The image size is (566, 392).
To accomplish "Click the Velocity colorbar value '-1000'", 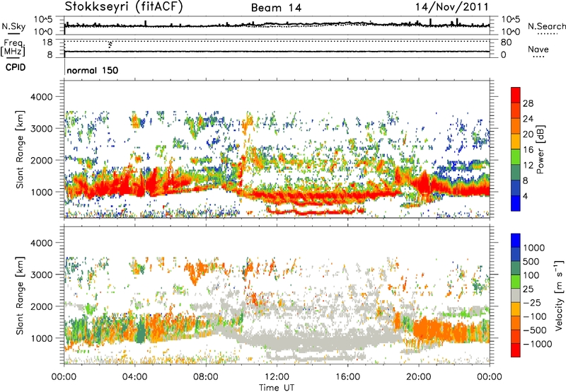I will click(x=537, y=344).
